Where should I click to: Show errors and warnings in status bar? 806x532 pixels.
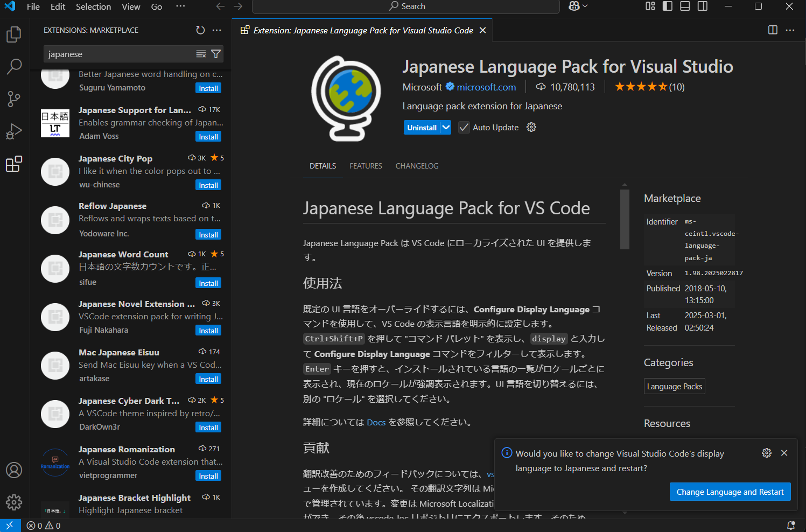(x=44, y=526)
